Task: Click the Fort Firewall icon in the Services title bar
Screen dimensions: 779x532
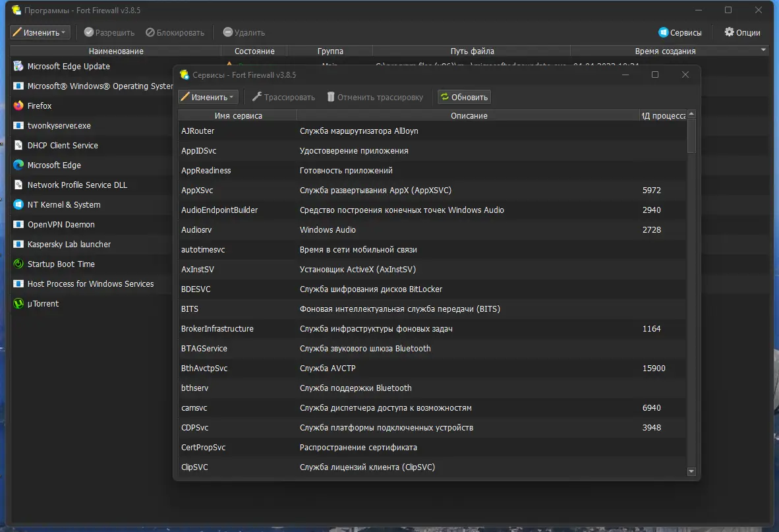Action: point(185,75)
